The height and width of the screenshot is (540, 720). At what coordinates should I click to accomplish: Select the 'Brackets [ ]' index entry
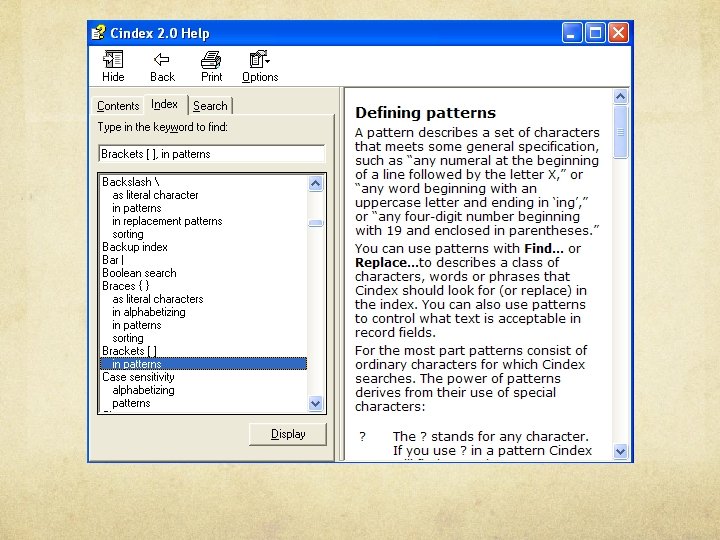click(129, 351)
